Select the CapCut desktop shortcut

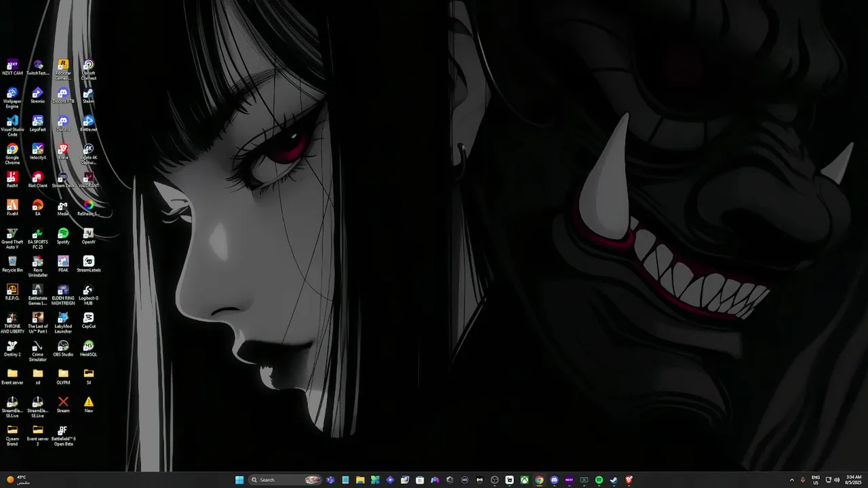coord(88,321)
